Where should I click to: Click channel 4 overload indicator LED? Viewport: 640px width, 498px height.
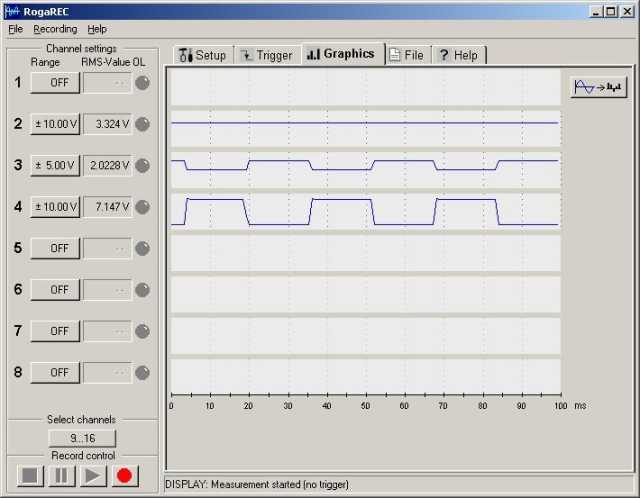click(x=143, y=208)
